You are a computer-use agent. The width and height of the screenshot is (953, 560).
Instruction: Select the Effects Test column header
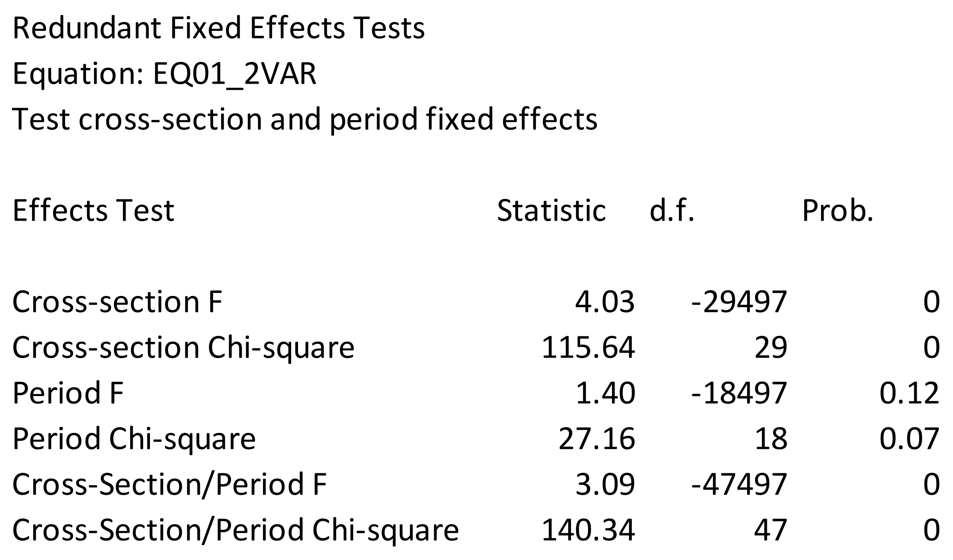(x=93, y=210)
